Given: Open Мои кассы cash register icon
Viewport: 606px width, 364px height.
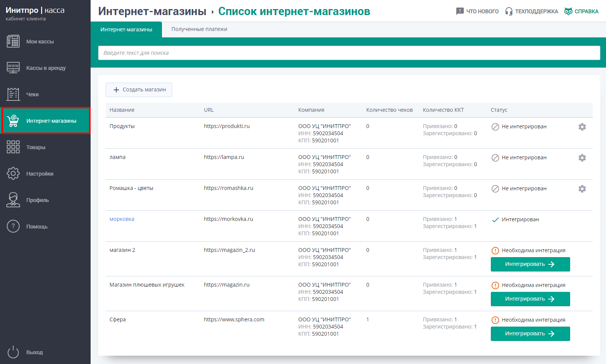Looking at the screenshot, I should point(13,41).
